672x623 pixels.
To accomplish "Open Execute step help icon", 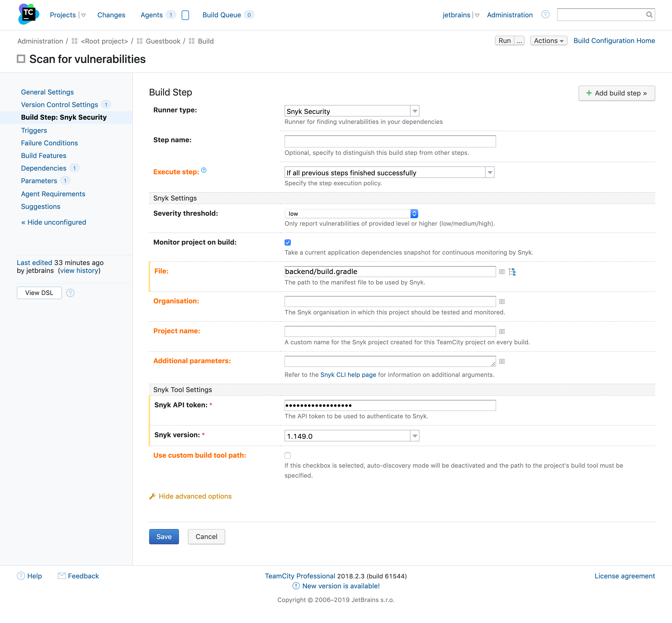I will [x=204, y=170].
